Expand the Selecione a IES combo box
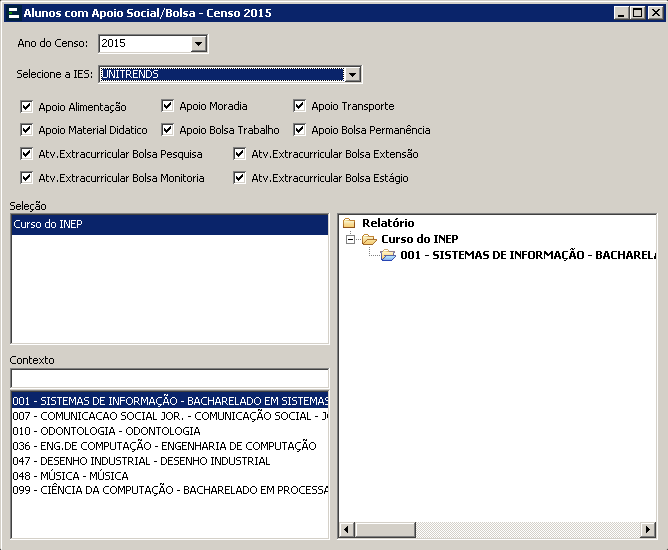The height and width of the screenshot is (550, 668). 352,74
